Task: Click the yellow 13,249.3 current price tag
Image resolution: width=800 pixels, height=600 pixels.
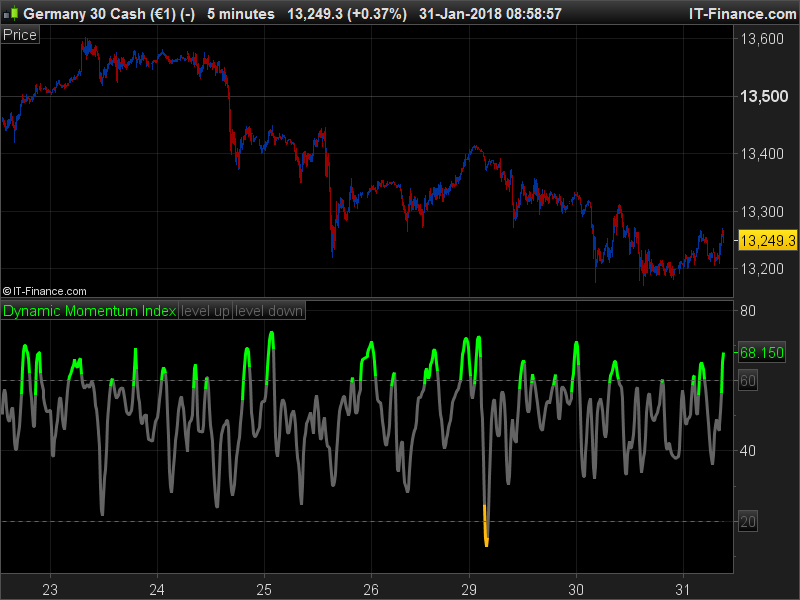Action: 767,240
